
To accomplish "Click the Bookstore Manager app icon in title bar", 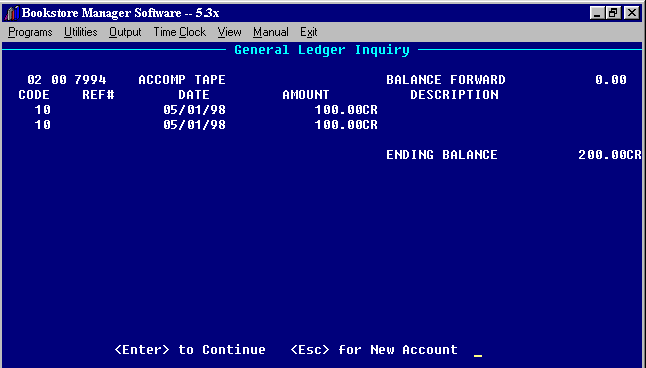I will [11, 13].
